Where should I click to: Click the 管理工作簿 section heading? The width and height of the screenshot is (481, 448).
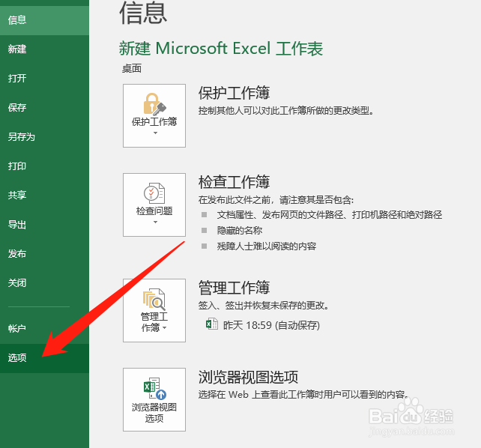tap(234, 288)
